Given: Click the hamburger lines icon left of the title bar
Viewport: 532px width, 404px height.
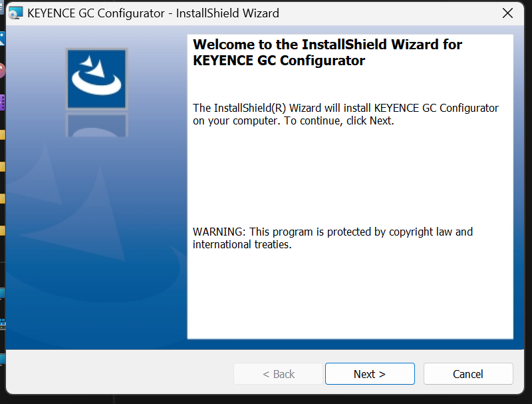Looking at the screenshot, I should pyautogui.click(x=1, y=7).
